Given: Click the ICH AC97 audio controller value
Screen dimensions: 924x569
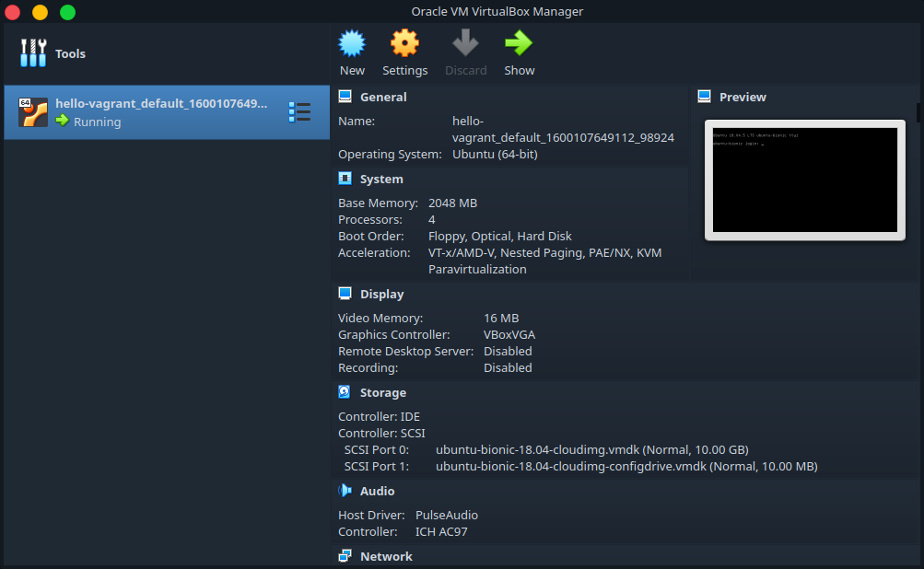Looking at the screenshot, I should pyautogui.click(x=440, y=531).
